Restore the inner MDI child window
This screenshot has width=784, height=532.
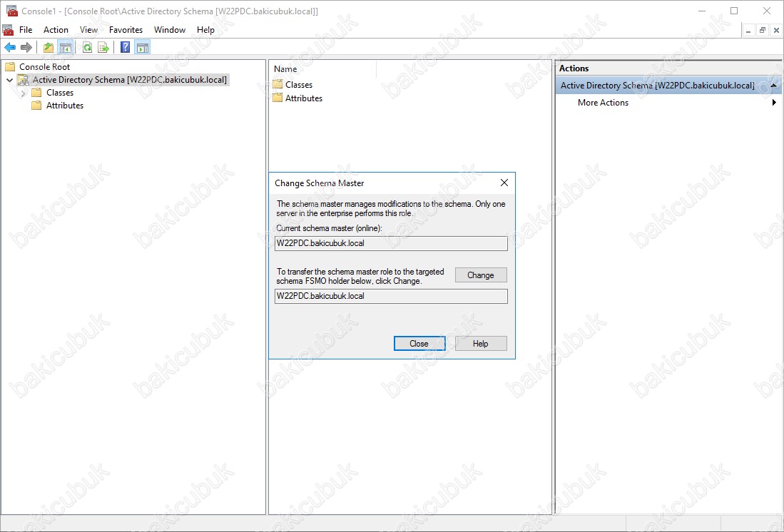[x=762, y=31]
